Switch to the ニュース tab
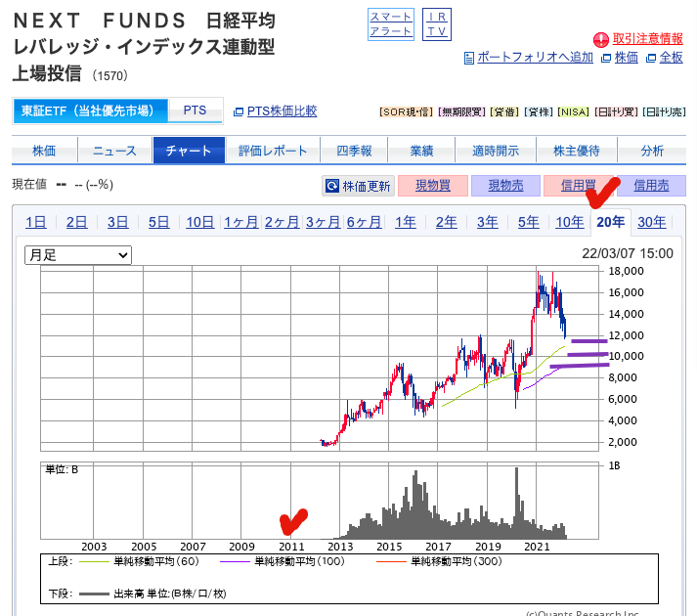697x616 pixels. click(114, 151)
